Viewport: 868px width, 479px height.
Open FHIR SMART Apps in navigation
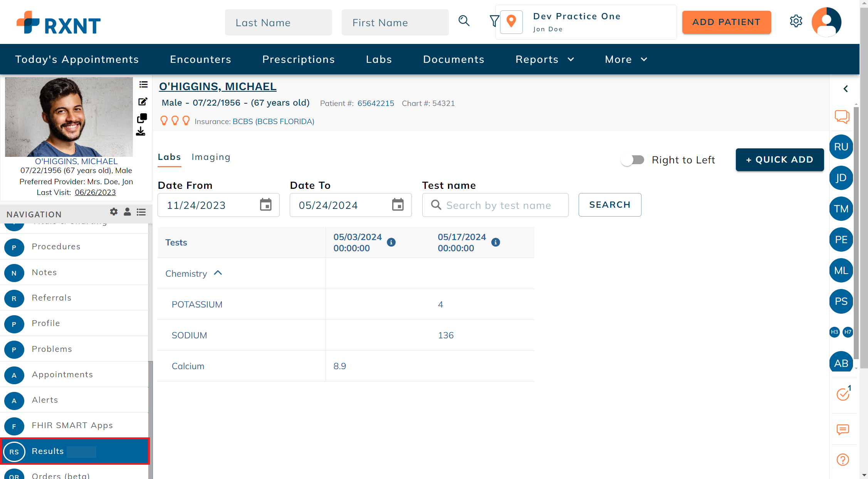click(74, 425)
